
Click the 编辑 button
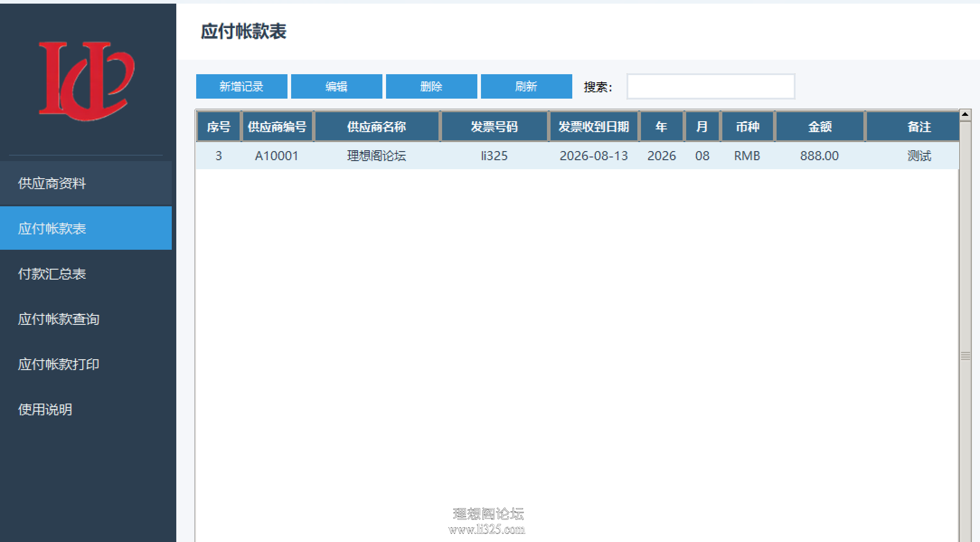[x=337, y=86]
